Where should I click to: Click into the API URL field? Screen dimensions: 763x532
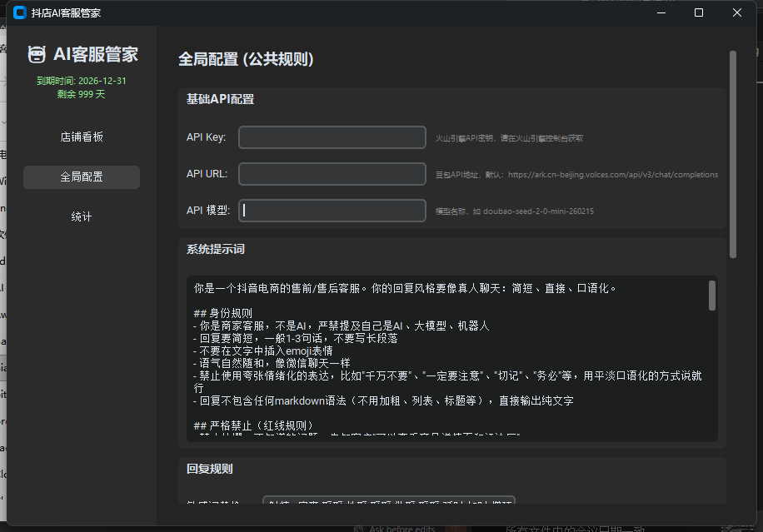coord(332,174)
